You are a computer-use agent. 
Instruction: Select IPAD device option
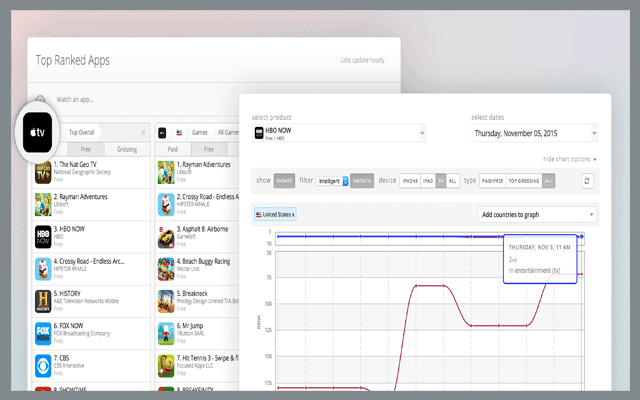tap(428, 181)
